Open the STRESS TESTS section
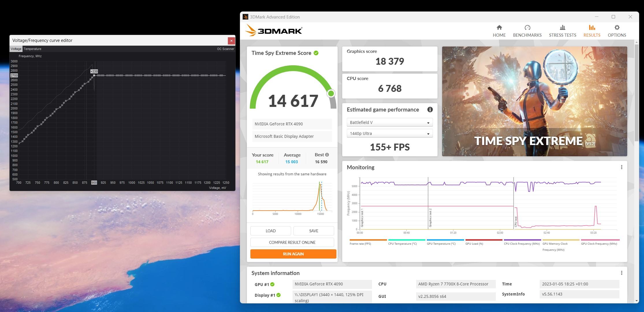 (x=563, y=31)
